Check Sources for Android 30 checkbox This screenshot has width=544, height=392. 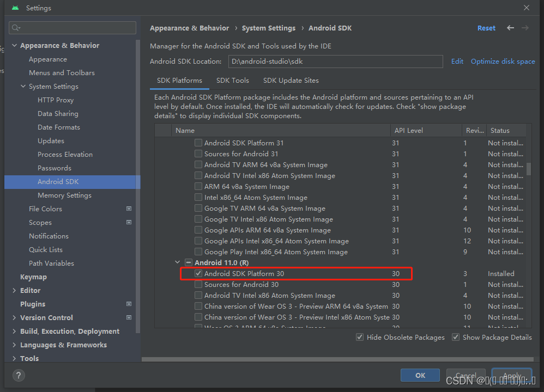pos(198,284)
